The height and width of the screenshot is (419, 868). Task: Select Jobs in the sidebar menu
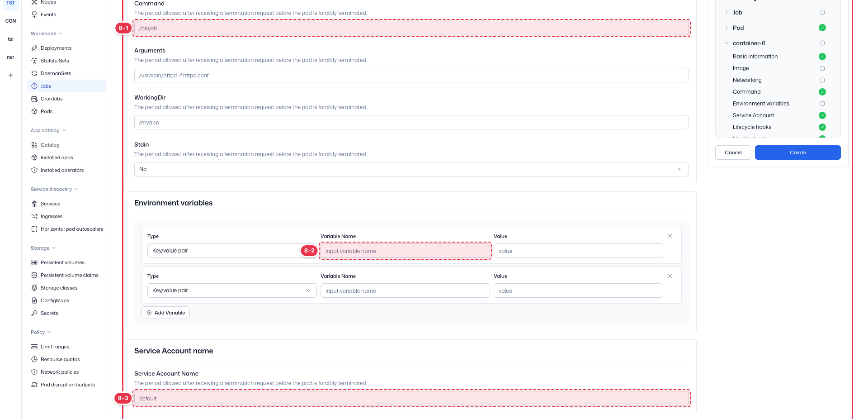[67, 86]
